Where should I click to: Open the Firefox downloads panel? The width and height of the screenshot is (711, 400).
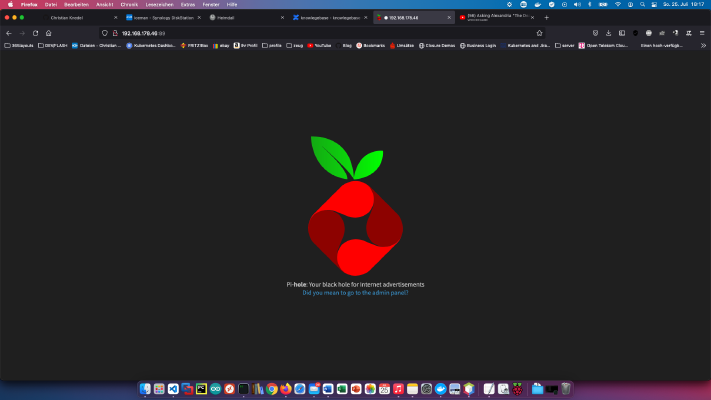609,33
